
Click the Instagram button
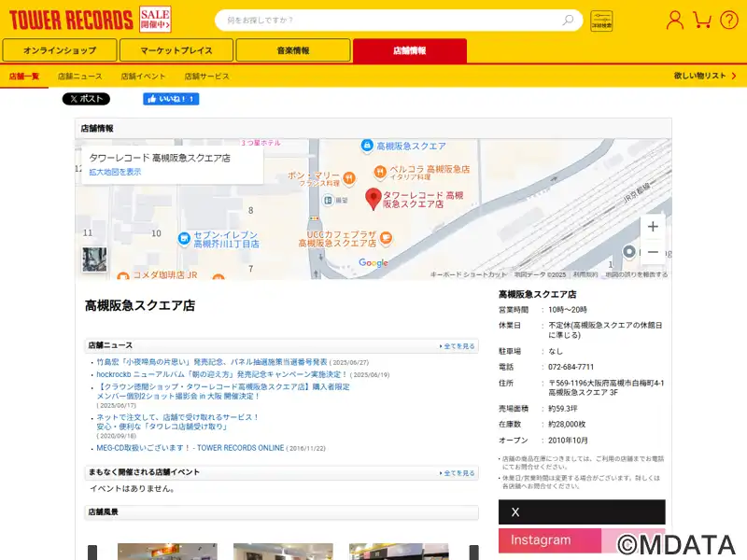click(x=582, y=540)
